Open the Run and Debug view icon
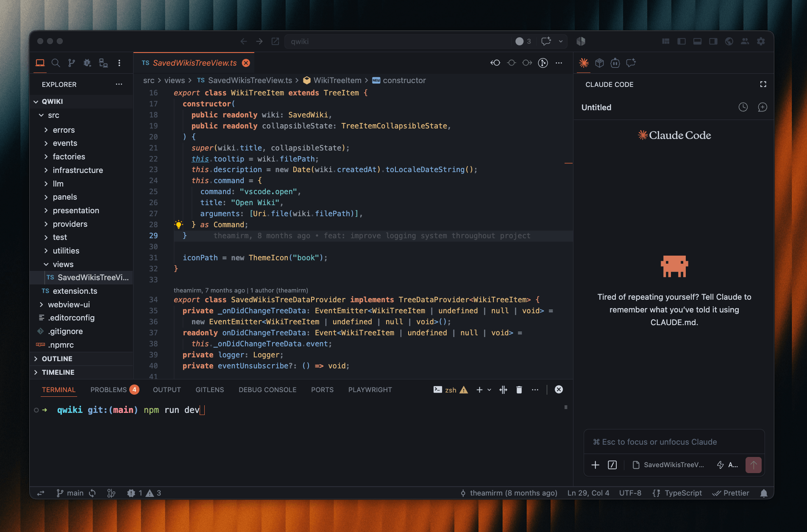Image resolution: width=807 pixels, height=532 pixels. (87, 63)
